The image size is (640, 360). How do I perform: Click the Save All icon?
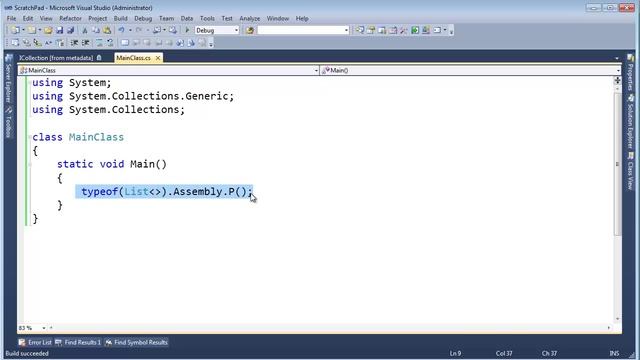click(x=71, y=30)
